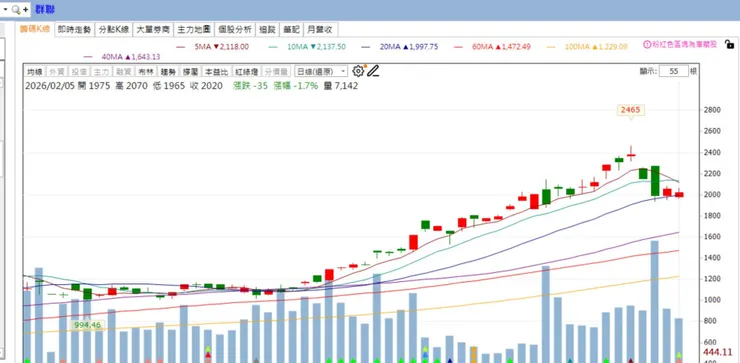Click the 2465 high price label
740x363 pixels.
click(x=631, y=110)
